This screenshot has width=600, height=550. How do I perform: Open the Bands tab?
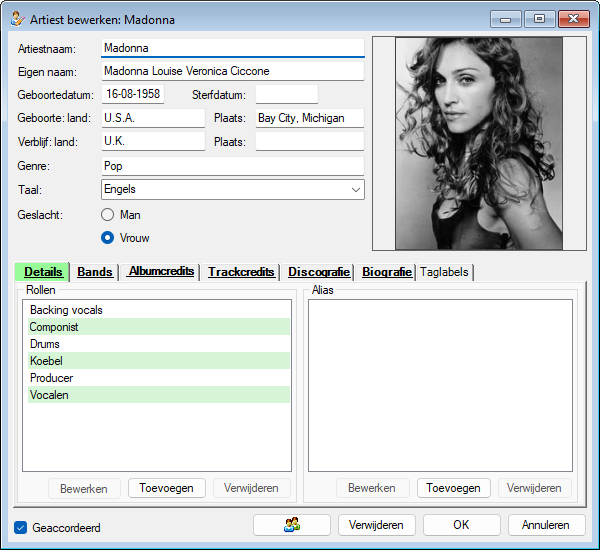coord(95,272)
